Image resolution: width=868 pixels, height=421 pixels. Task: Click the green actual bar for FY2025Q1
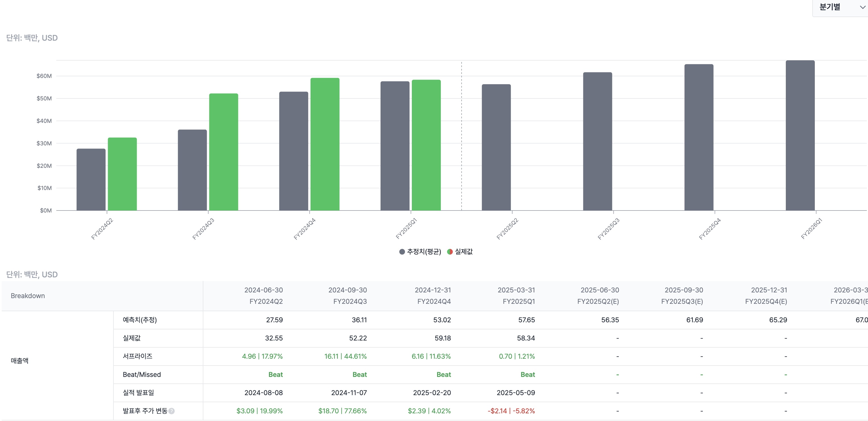click(x=426, y=145)
